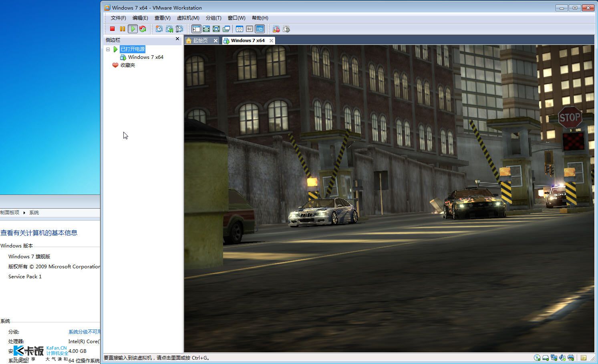
Task: Open the 虚拟机(M) menu
Action: tap(188, 18)
